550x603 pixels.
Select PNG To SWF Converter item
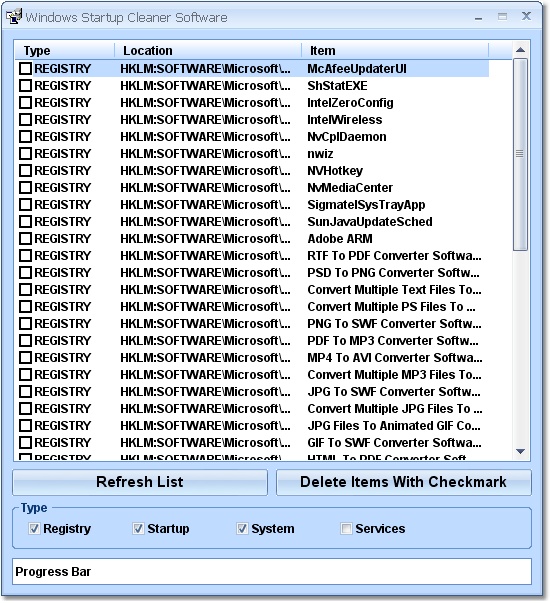(x=394, y=324)
